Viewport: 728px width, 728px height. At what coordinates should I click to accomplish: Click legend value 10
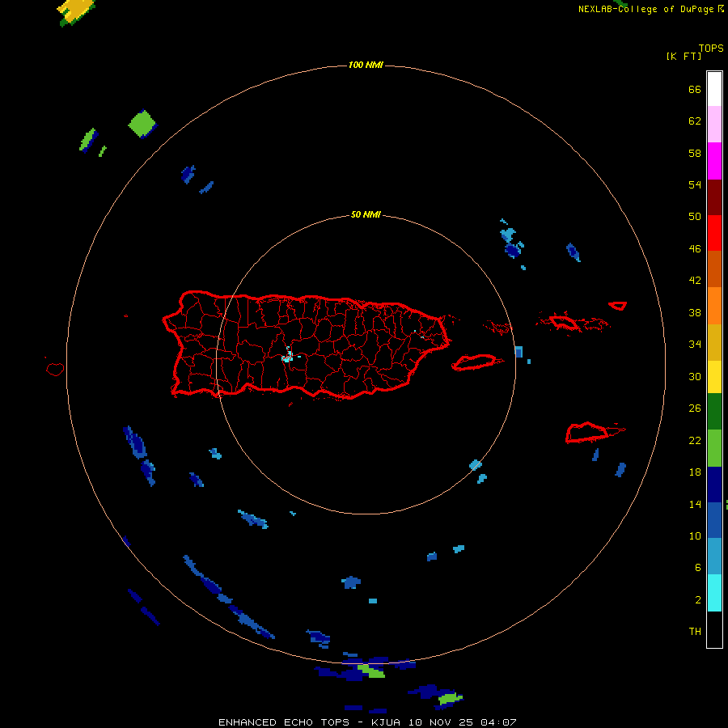[x=695, y=535]
